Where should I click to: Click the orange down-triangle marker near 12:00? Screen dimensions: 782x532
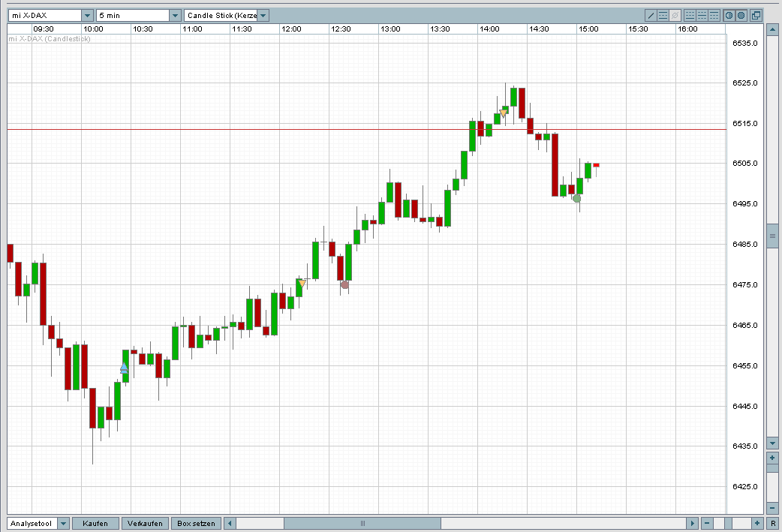[302, 284]
